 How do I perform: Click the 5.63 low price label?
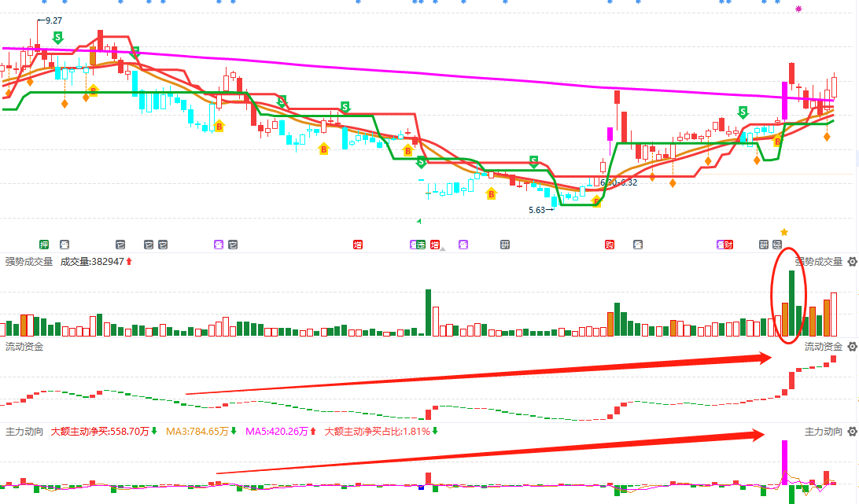536,210
